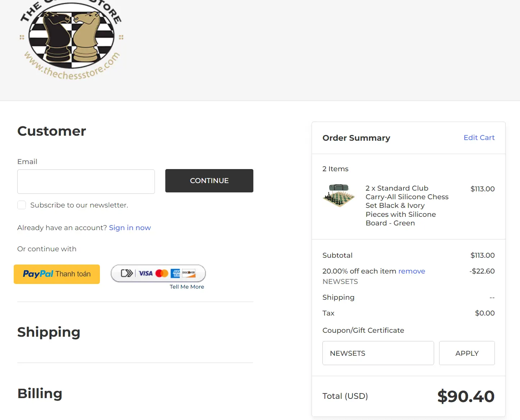Click the Visa card logo

point(146,274)
